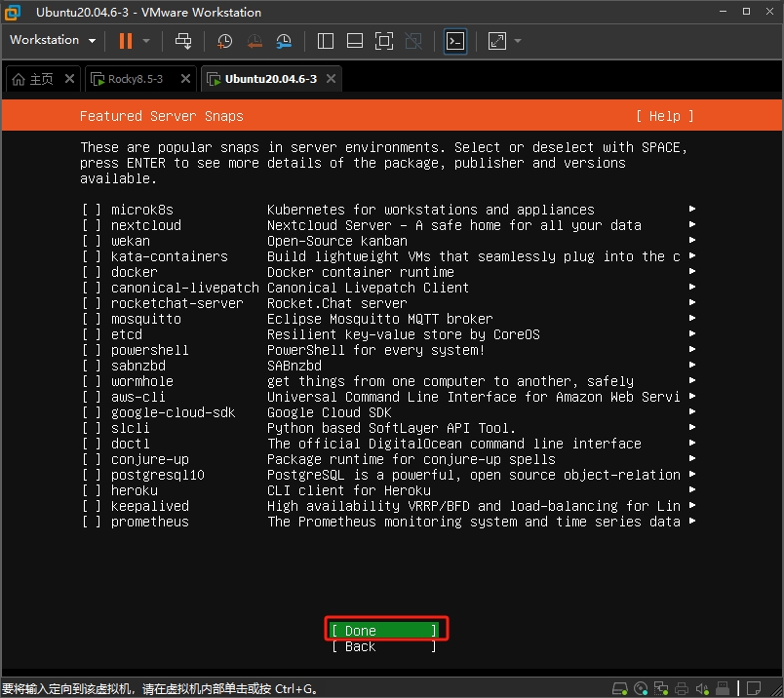Expand details arrow for wormhole row
Viewport: 784px width, 698px height.
tap(692, 380)
